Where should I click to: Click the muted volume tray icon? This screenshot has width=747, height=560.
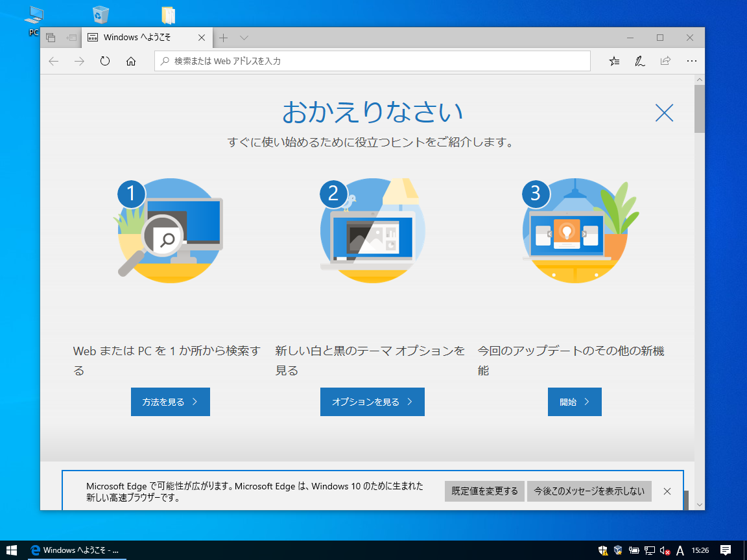[665, 550]
